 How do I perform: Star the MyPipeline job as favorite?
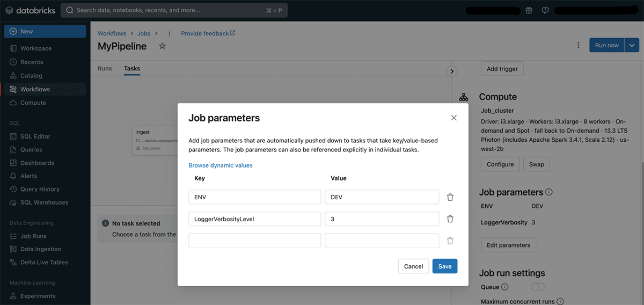pos(163,46)
